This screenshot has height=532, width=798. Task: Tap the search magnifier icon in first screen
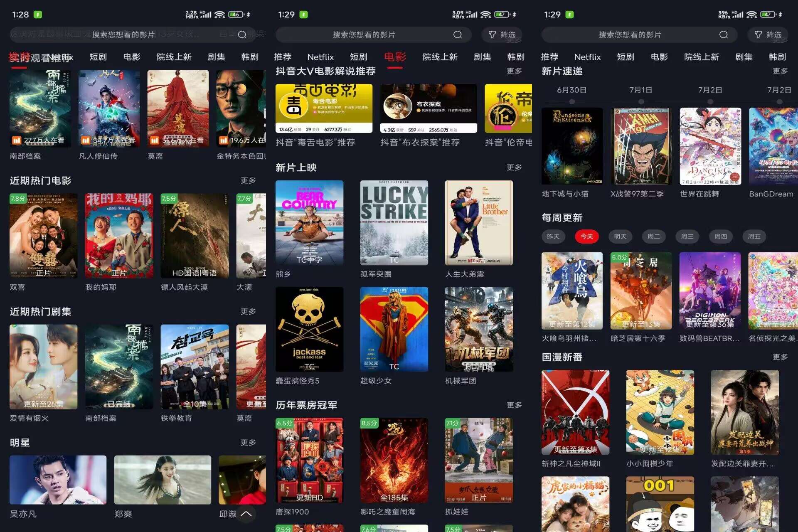coord(242,34)
